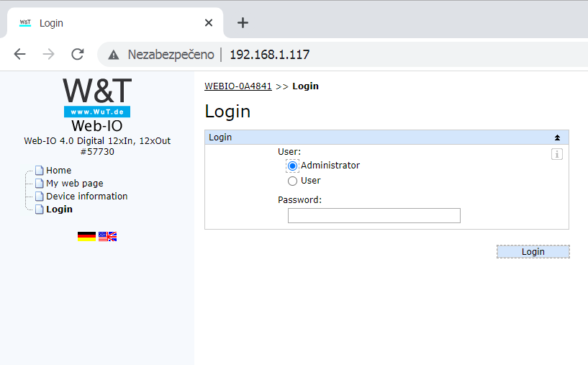Viewport: 588px width, 365px height.
Task: Collapse the Login panel with the arrow
Action: 557,138
